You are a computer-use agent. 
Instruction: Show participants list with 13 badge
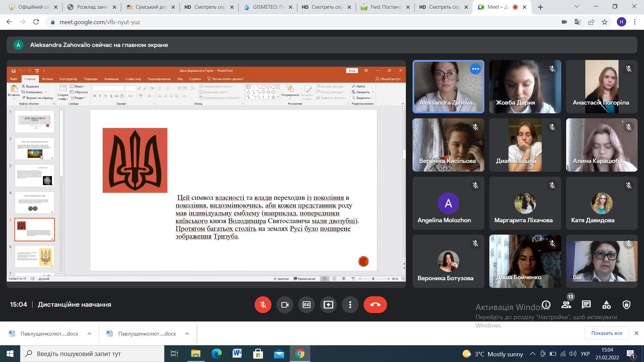point(566,305)
